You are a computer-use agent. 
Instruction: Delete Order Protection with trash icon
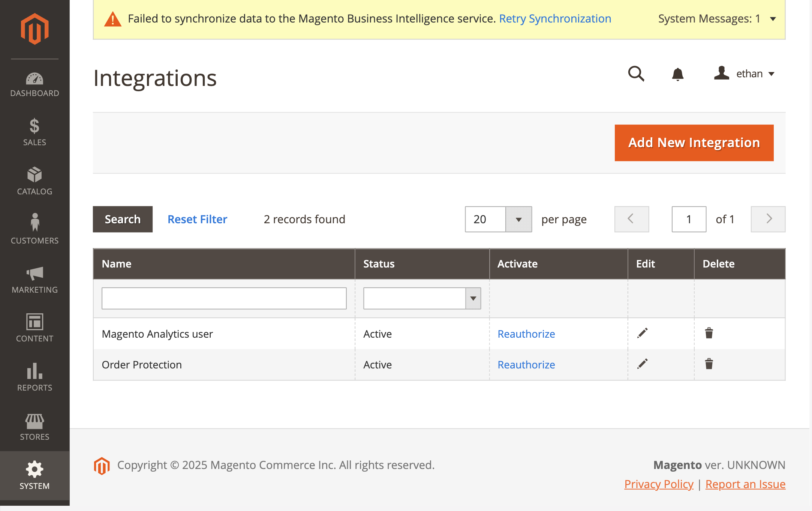pyautogui.click(x=709, y=364)
